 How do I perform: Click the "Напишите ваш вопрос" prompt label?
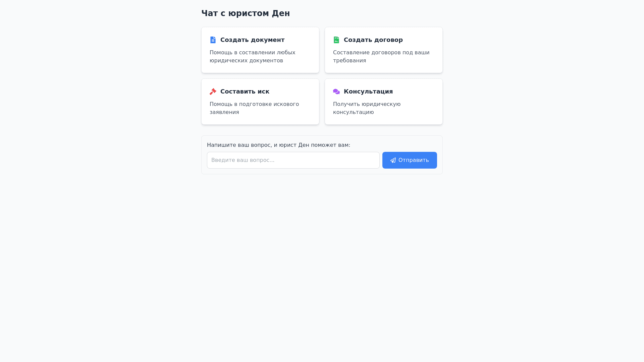(278, 145)
